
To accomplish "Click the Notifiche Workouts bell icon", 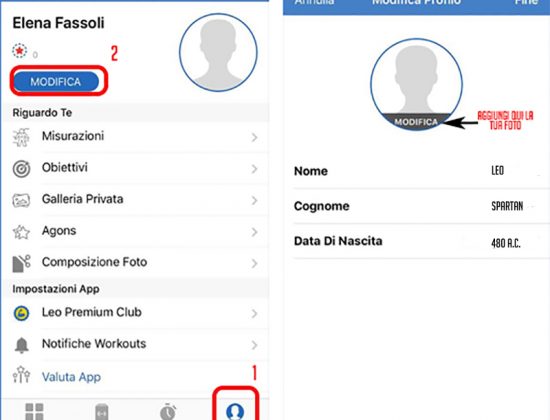I will (x=21, y=345).
